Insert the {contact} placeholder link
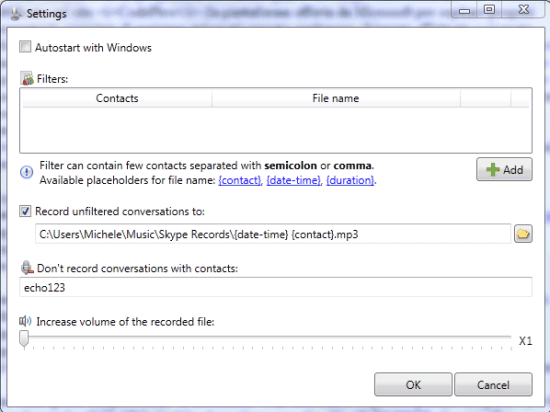Image resolution: width=550 pixels, height=412 pixels. (240, 181)
